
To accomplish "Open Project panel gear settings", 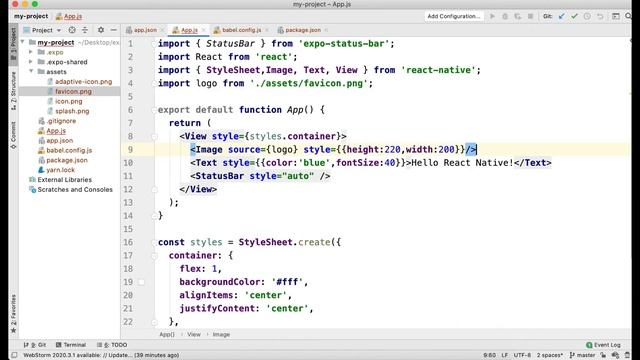I will click(101, 30).
